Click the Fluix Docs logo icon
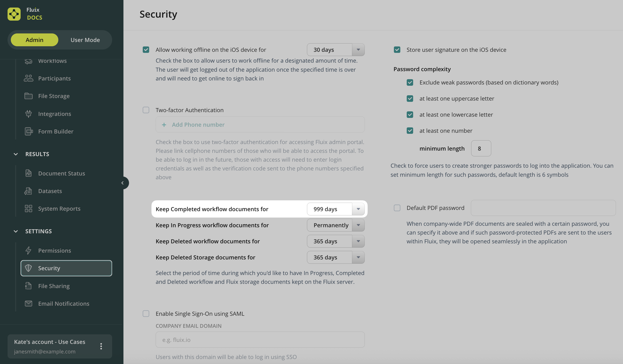 click(x=14, y=14)
